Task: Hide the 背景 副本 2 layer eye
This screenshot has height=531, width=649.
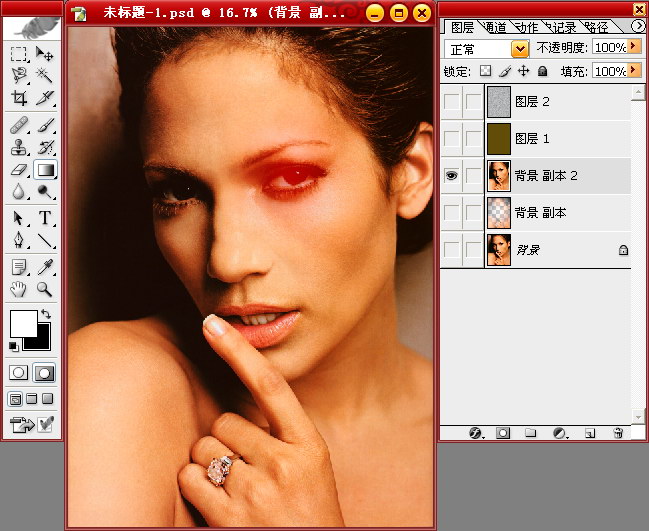Action: pos(451,176)
